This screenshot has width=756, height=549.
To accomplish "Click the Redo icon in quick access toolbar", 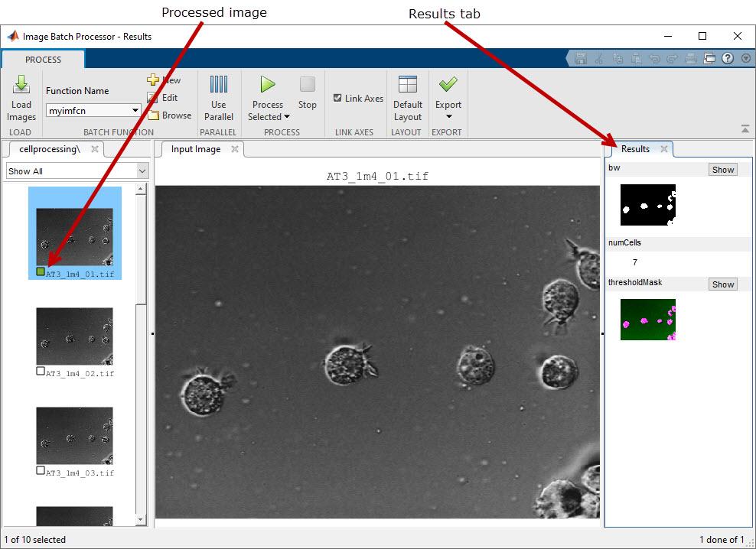I will [672, 59].
